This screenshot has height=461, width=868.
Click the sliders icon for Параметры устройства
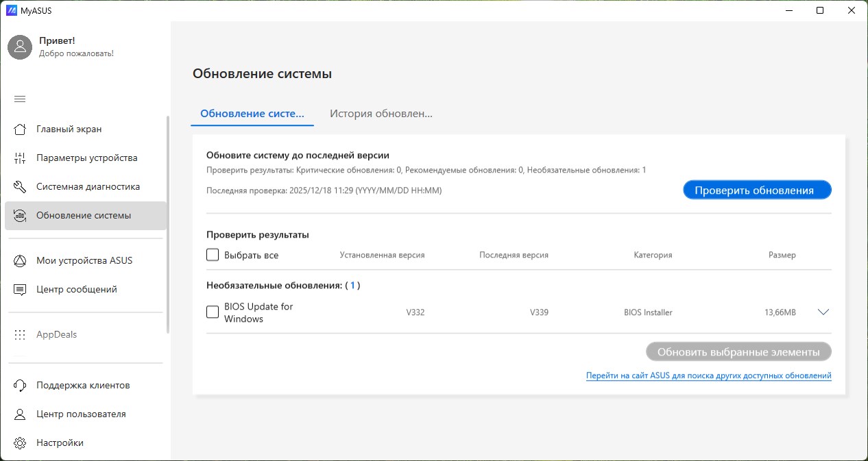click(20, 158)
